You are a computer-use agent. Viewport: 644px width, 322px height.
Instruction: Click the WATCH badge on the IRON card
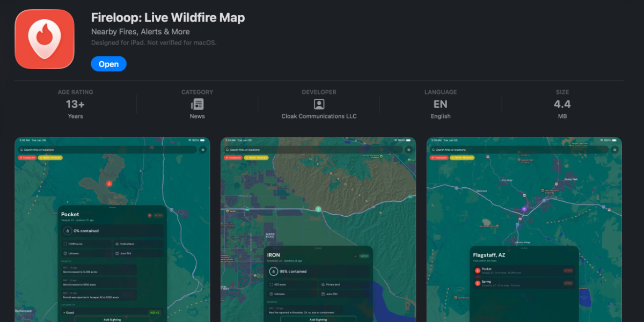[x=364, y=256]
